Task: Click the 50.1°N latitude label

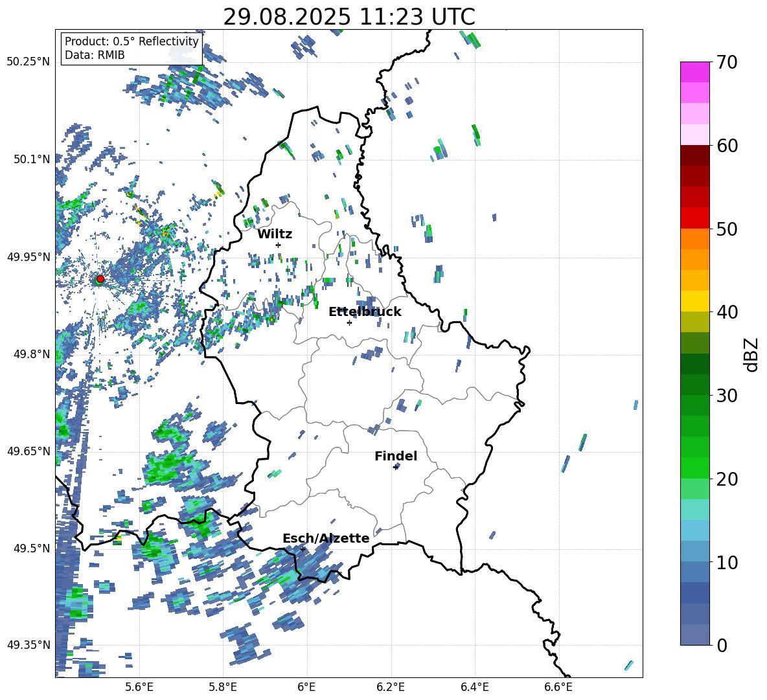Action: point(32,159)
